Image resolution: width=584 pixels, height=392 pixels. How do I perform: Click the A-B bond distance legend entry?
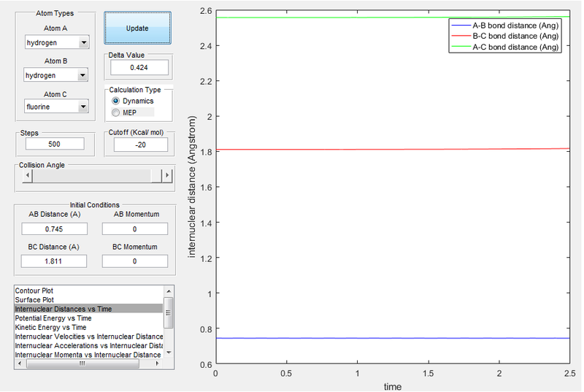point(504,26)
